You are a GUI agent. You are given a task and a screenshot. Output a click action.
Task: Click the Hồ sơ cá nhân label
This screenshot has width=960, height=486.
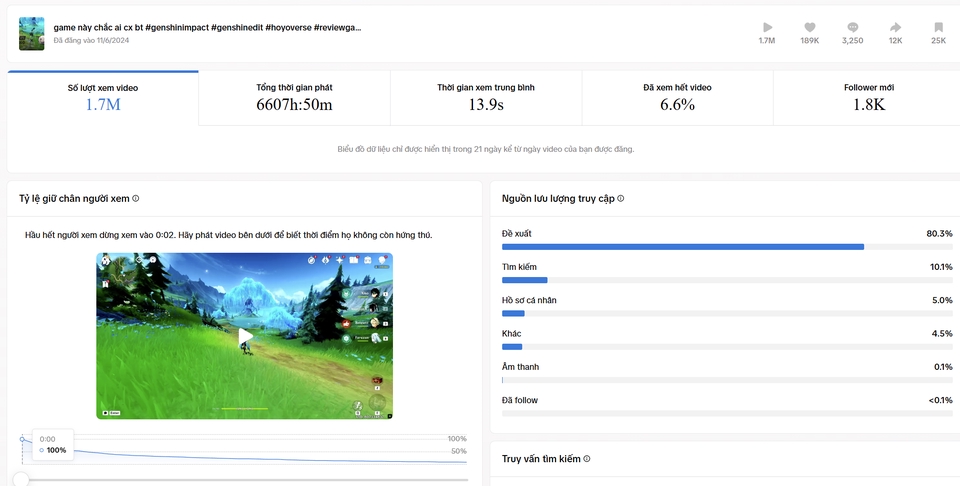(x=529, y=300)
